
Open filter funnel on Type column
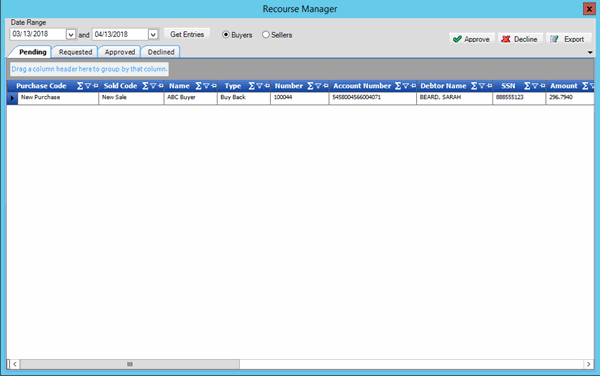(259, 86)
